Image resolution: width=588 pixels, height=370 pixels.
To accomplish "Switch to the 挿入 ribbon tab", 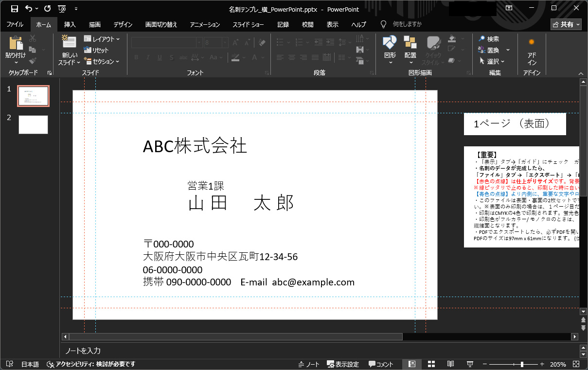I will tap(69, 24).
